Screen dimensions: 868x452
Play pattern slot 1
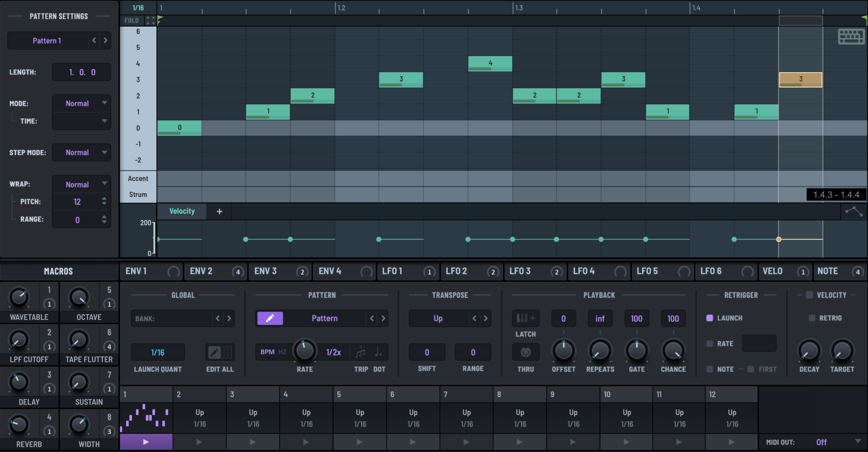[x=146, y=442]
